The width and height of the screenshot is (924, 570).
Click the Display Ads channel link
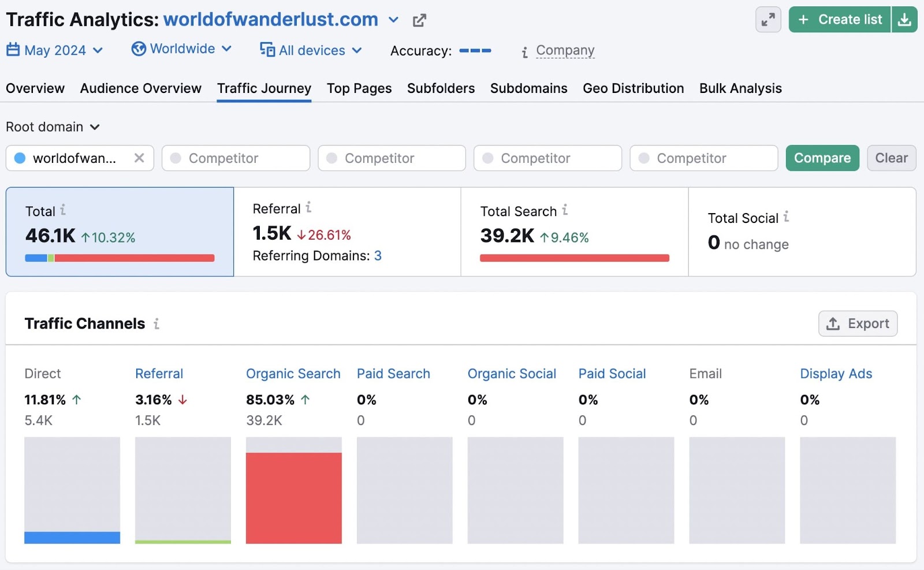click(836, 374)
